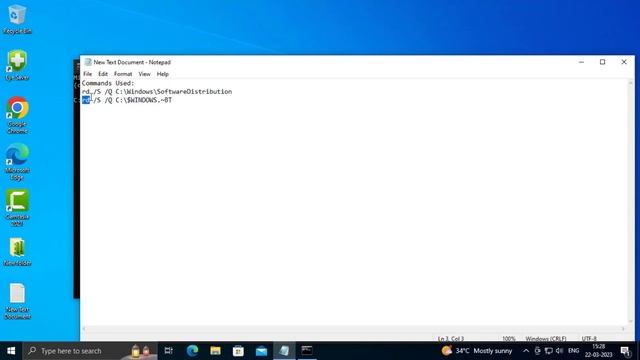Open the Edit menu in Notepad
Screen dimensions: 640x360
point(103,74)
